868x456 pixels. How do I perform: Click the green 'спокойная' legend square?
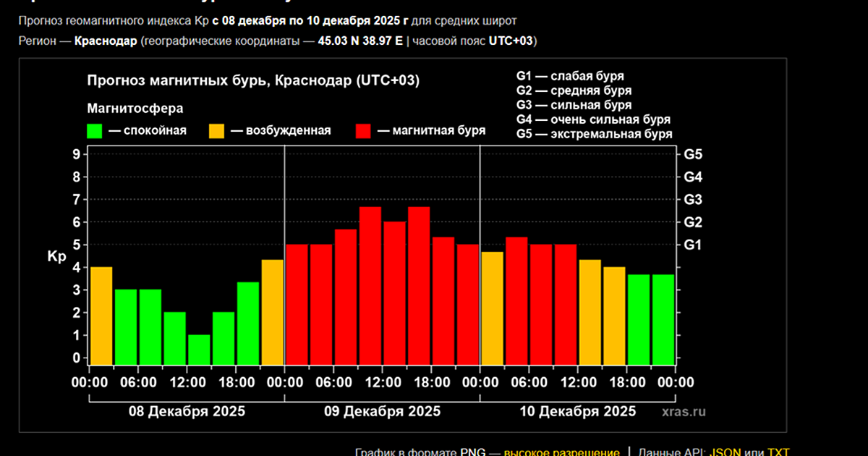click(x=94, y=131)
